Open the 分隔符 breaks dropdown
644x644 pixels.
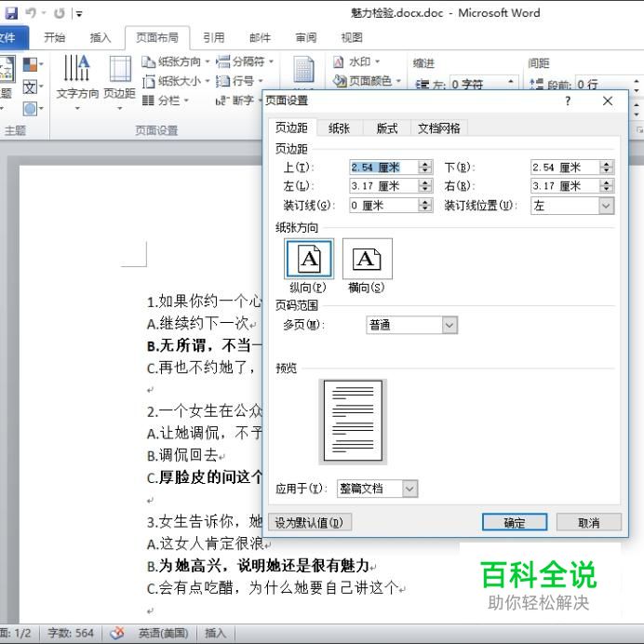point(245,61)
